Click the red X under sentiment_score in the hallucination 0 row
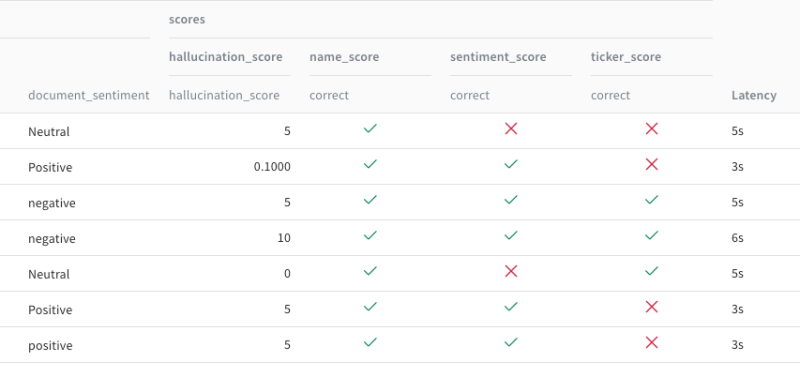Screen dimensions: 800x392 [511, 271]
